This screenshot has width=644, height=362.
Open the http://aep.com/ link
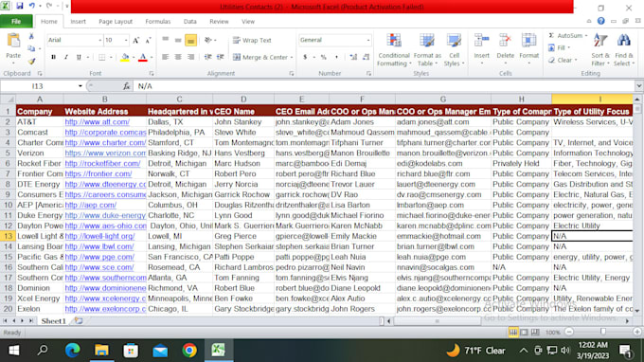(x=90, y=205)
